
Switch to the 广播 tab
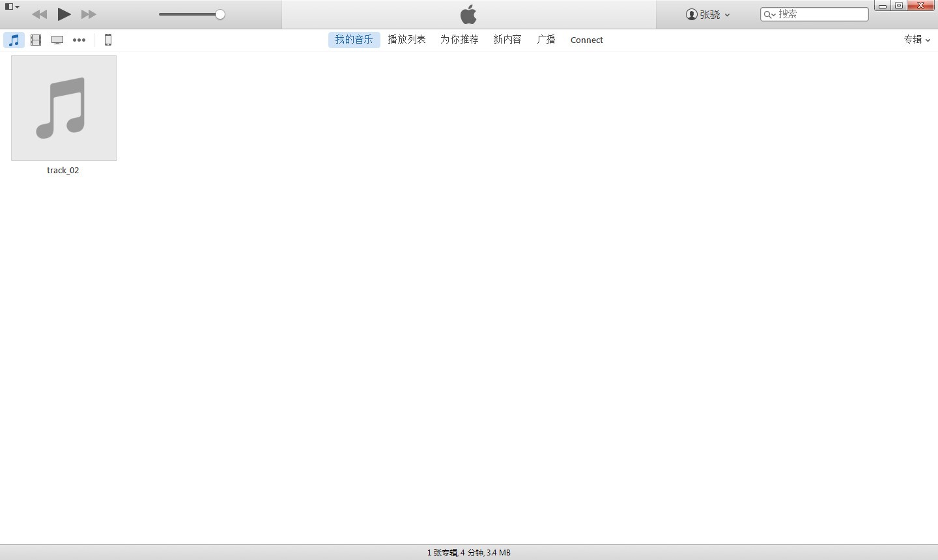coord(546,40)
